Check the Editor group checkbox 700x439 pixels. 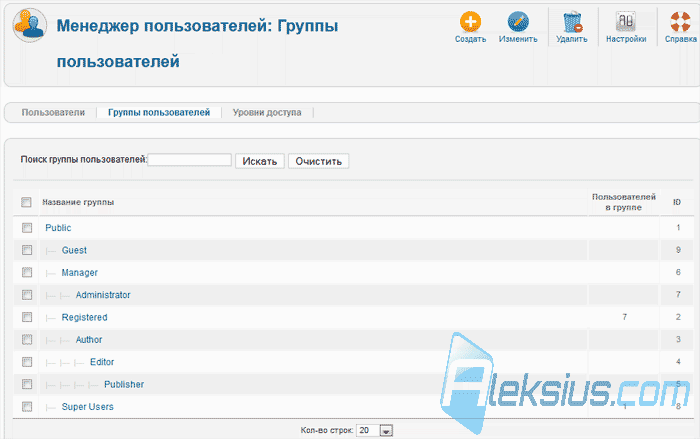click(27, 362)
